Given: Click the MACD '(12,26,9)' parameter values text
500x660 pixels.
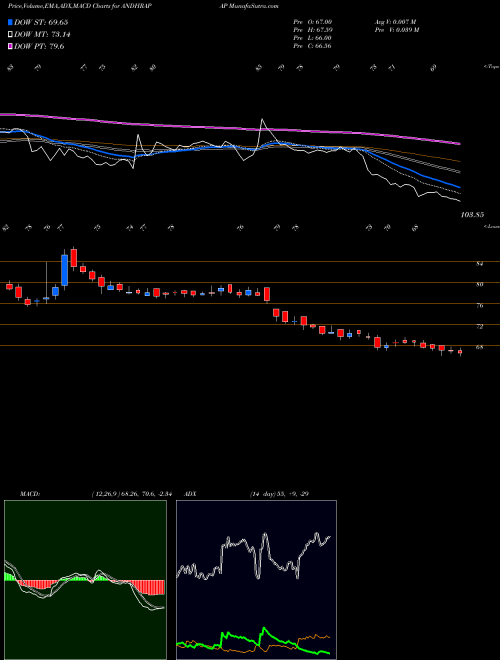Looking at the screenshot, I should coord(131,494).
